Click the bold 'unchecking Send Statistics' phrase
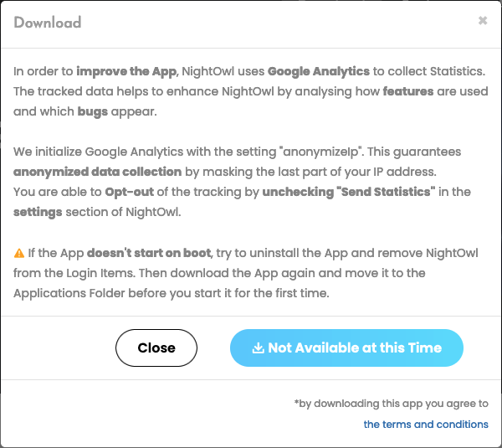This screenshot has width=502, height=448. coord(349,192)
